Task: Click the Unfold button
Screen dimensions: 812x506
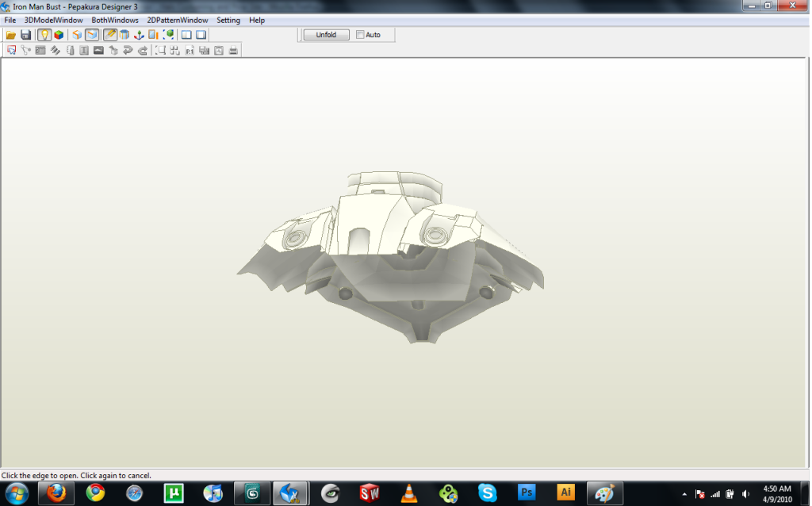Action: pos(326,35)
